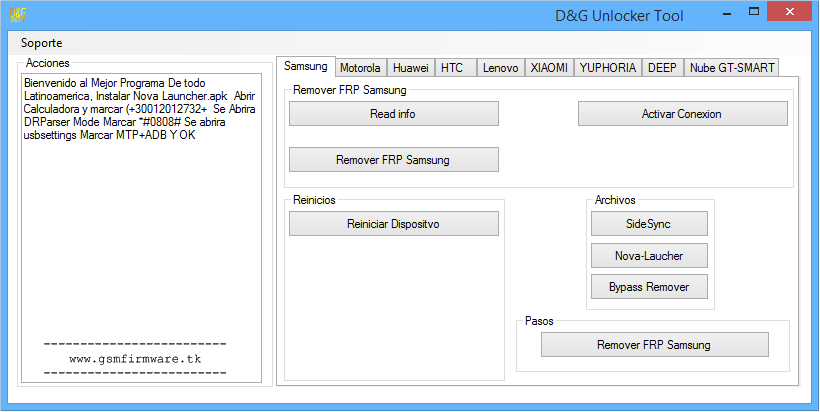Viewport: 820px width, 412px height.
Task: Open the Nube GT-SMART tab
Action: 731,68
